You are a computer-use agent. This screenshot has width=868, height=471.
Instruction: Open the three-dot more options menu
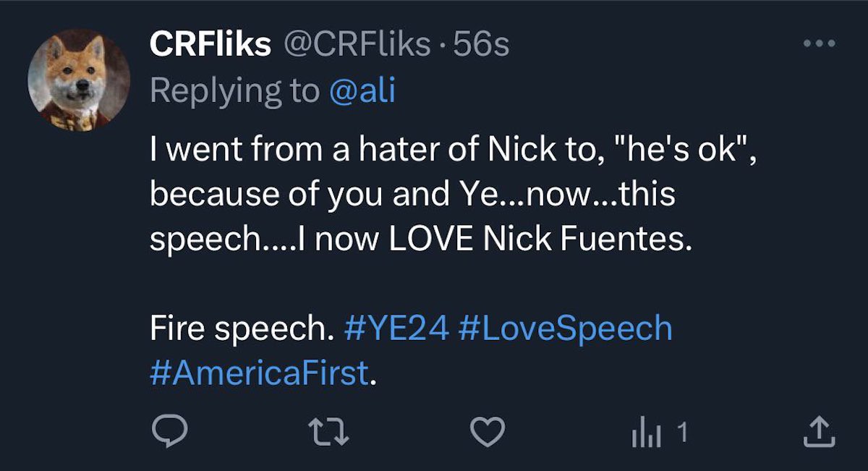click(x=820, y=44)
